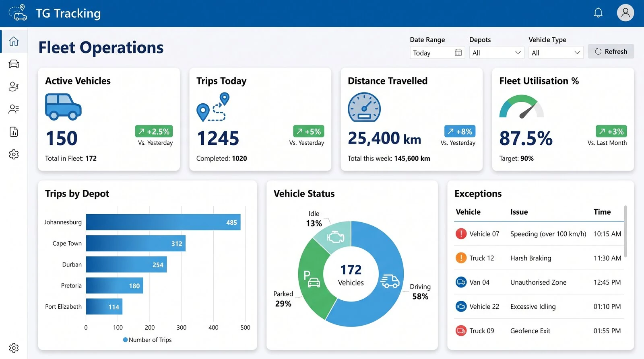644x359 pixels.
Task: Open the Vehicle Type dropdown
Action: coord(556,53)
